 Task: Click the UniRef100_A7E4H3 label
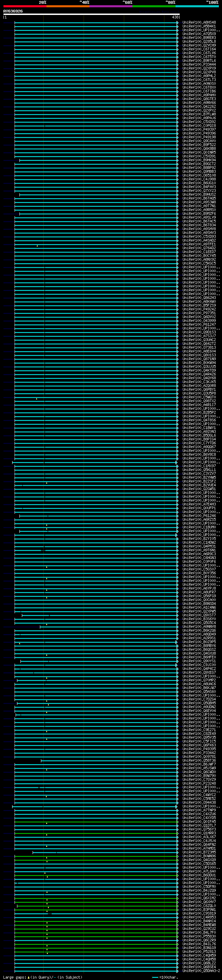click(199, 504)
